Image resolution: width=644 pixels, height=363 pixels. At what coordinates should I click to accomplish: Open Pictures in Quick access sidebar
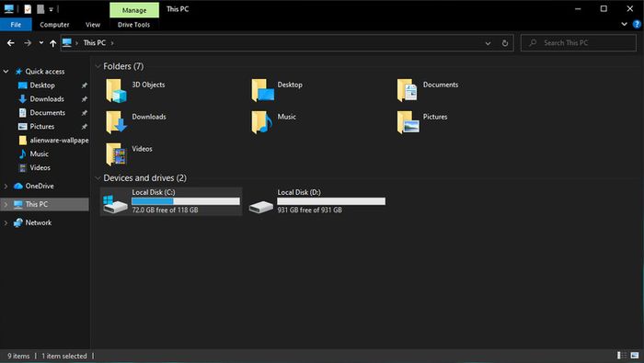coord(41,126)
